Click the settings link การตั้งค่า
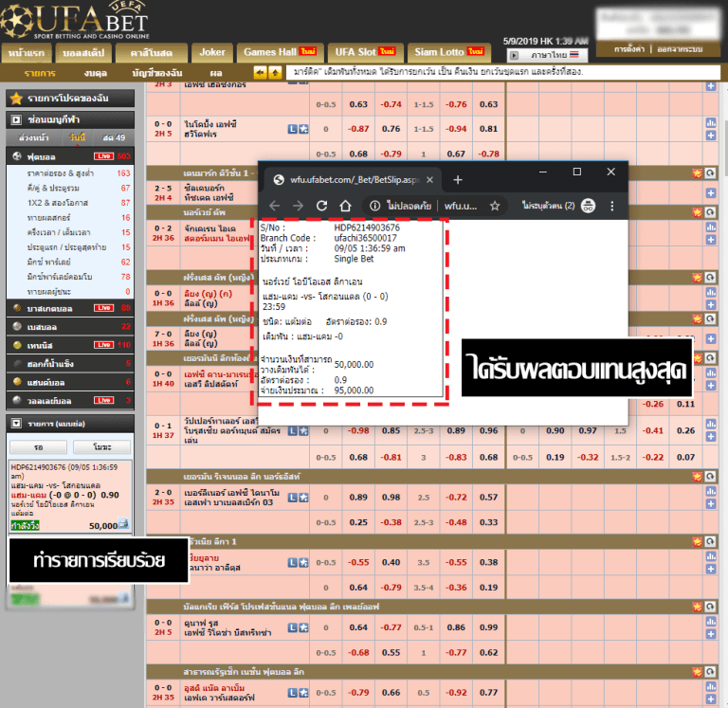The height and width of the screenshot is (708, 728). (x=629, y=49)
